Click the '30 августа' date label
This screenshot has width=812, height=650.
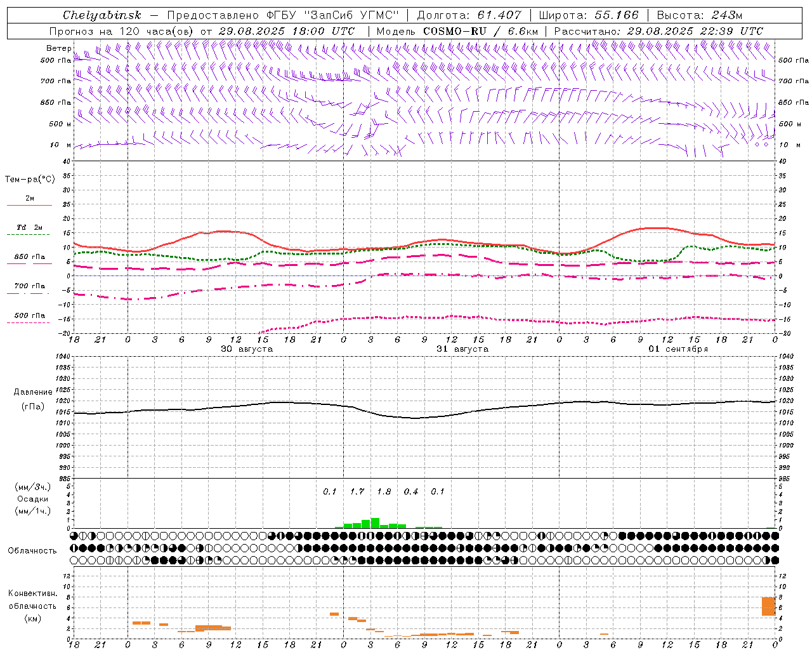pos(247,349)
